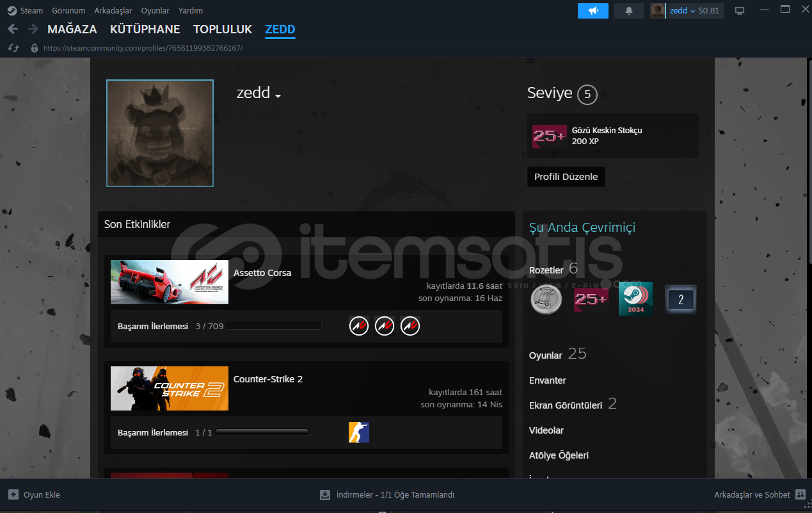Click the blue megaphone announcements button
The image size is (812, 513).
point(593,11)
